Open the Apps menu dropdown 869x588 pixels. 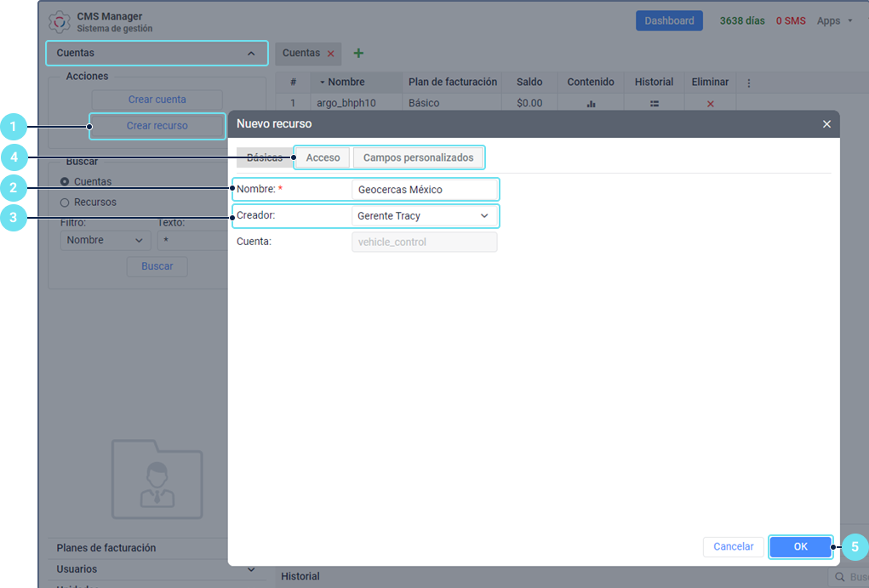834,21
